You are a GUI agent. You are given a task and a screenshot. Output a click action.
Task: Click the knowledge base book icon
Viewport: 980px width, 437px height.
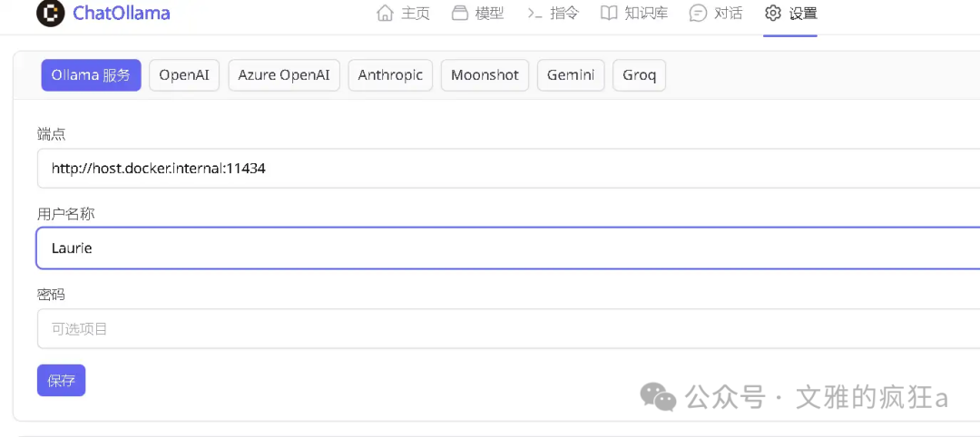[x=609, y=14]
